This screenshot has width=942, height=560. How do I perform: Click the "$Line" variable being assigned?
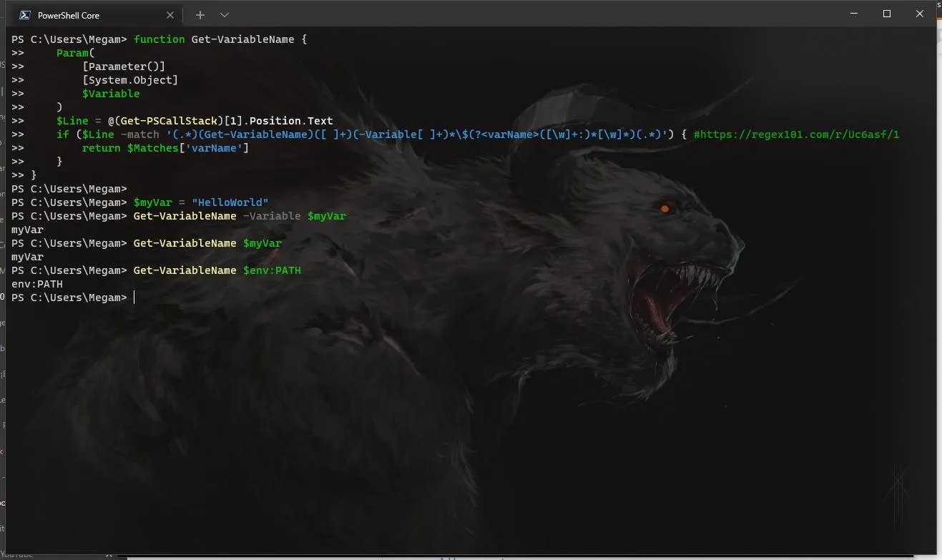[72, 121]
